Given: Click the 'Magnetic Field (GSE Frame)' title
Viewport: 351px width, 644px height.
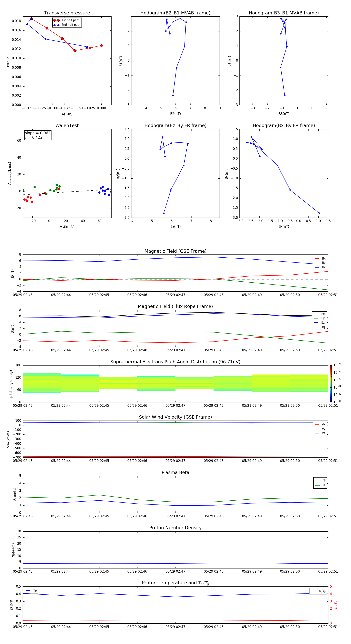Looking at the screenshot, I should [175, 251].
